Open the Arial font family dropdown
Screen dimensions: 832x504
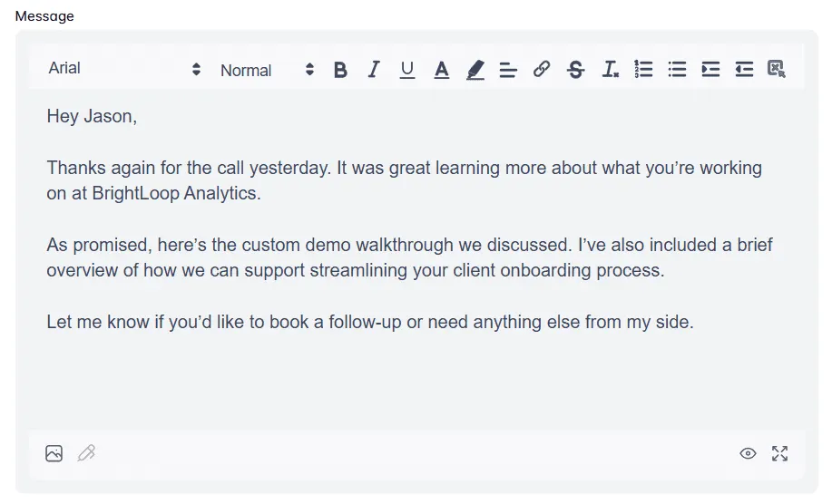[124, 69]
